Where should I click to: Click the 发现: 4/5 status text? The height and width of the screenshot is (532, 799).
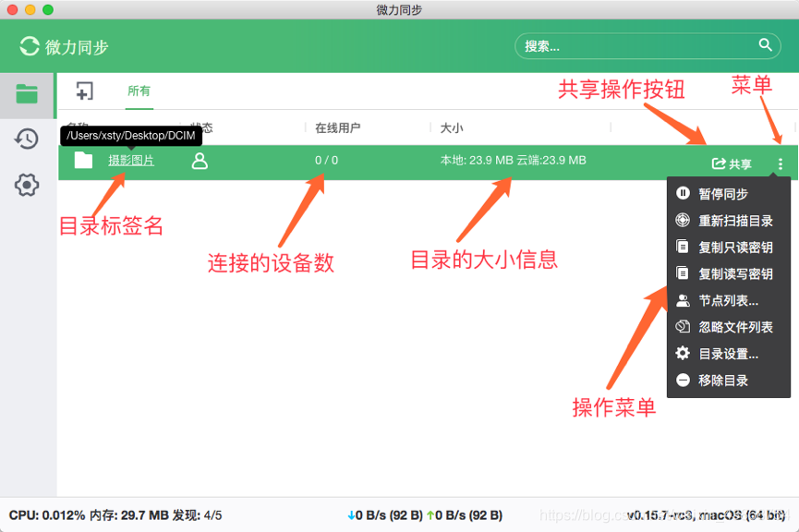pos(197,515)
